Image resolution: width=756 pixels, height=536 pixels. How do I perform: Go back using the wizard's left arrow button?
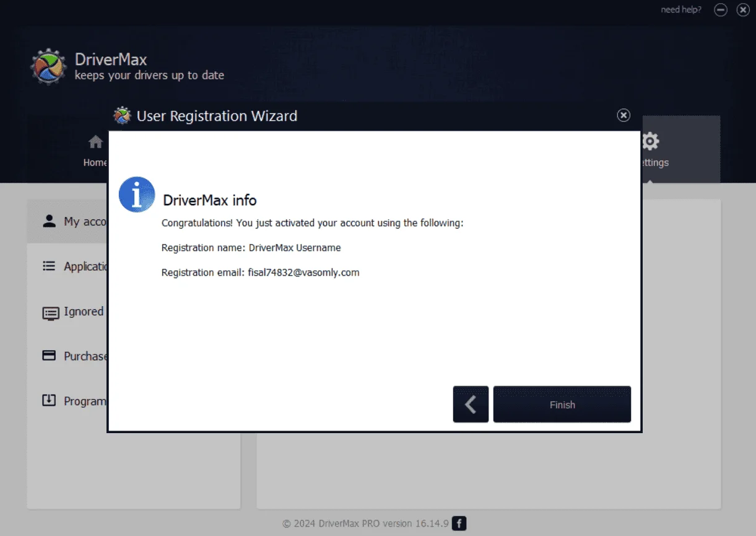(471, 405)
